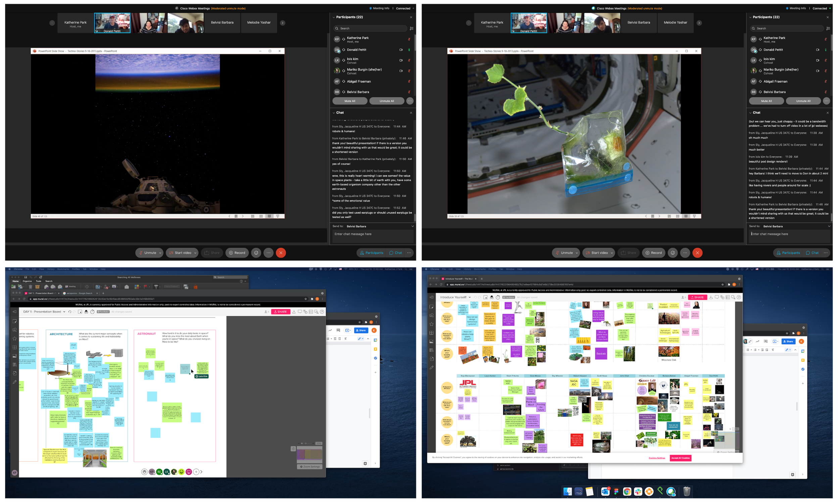Download the DAY 1 Presentation Board mural
Viewport: 839px width, 504px height.
coord(294,312)
